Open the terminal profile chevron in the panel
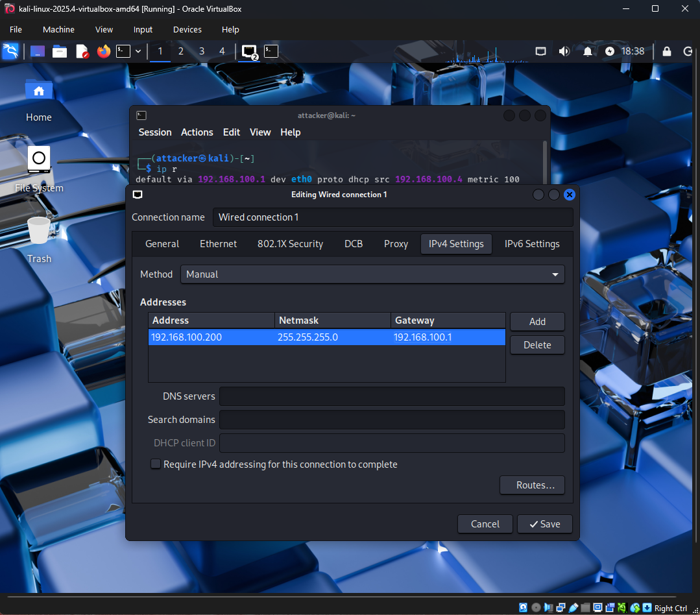The height and width of the screenshot is (615, 700). click(x=138, y=51)
